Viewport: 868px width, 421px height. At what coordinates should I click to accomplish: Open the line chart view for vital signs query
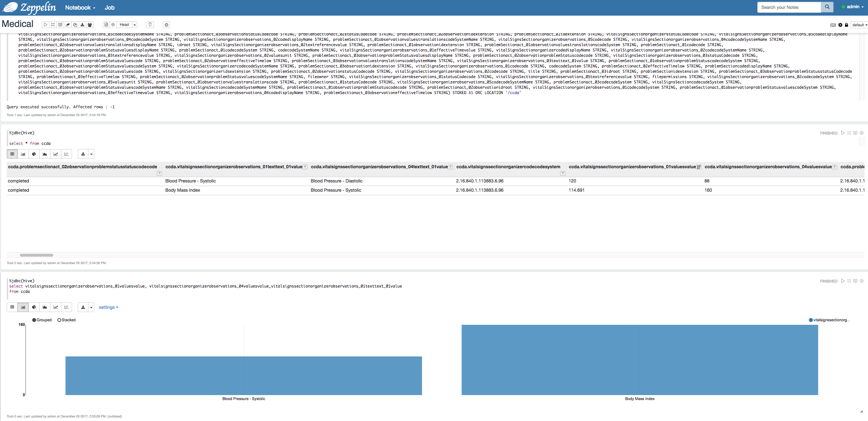coord(56,307)
